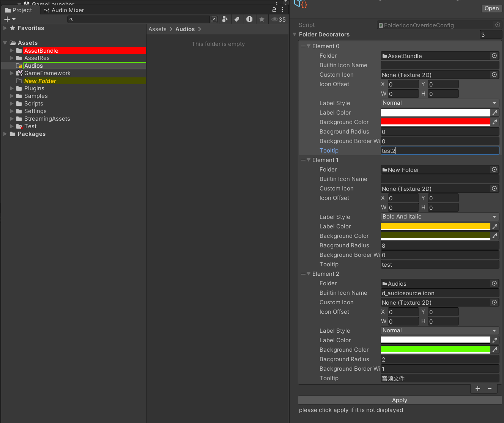Image resolution: width=504 pixels, height=423 pixels.
Task: Switch to the Audio Mixer tab
Action: pyautogui.click(x=64, y=10)
